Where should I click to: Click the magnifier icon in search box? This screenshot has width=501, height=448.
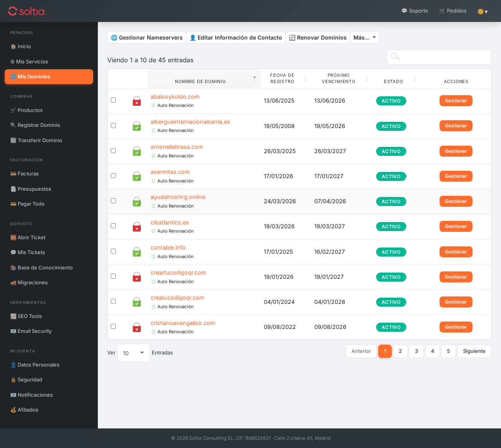tap(395, 57)
